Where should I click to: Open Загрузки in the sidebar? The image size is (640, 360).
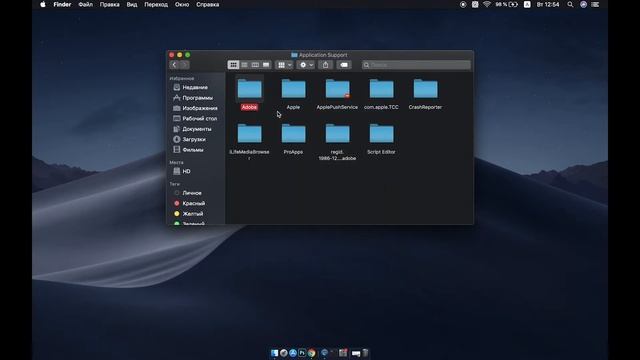pyautogui.click(x=195, y=139)
